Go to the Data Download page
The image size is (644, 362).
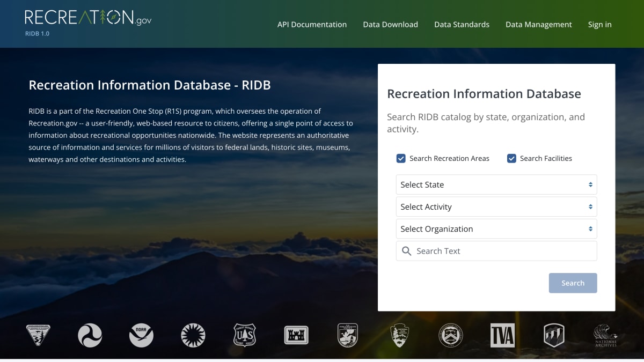[x=390, y=24]
